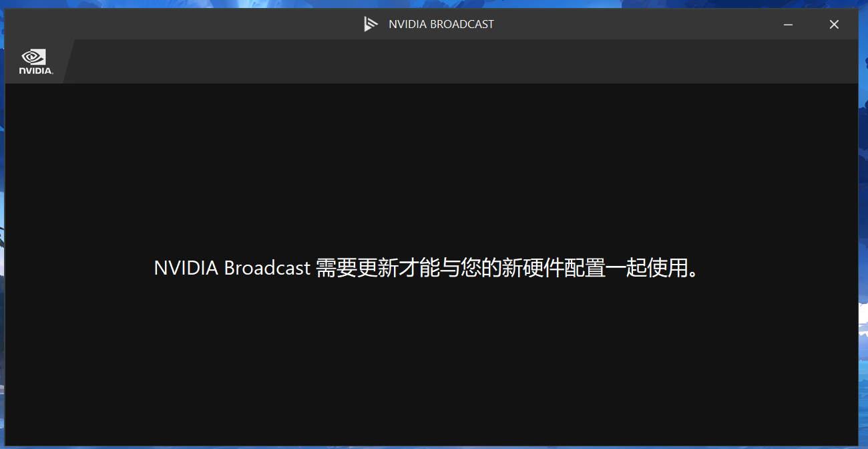Click the period ending the update message
Screen dimensions: 868x449
694,273
